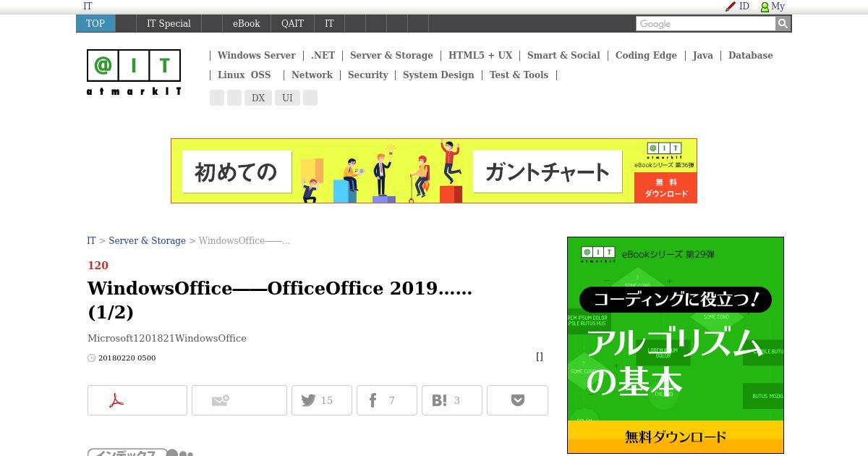Click the red 120 series label
Viewport: 868px width, 456px height.
tap(98, 265)
